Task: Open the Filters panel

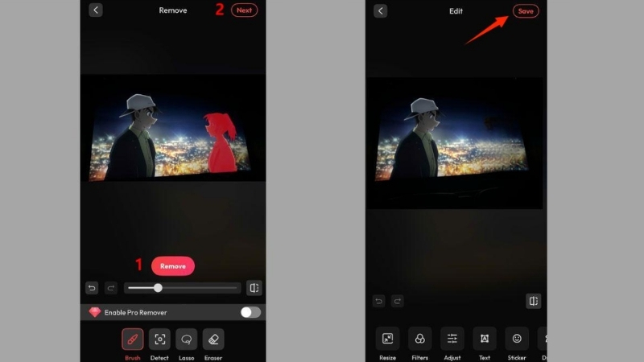Action: pos(419,339)
